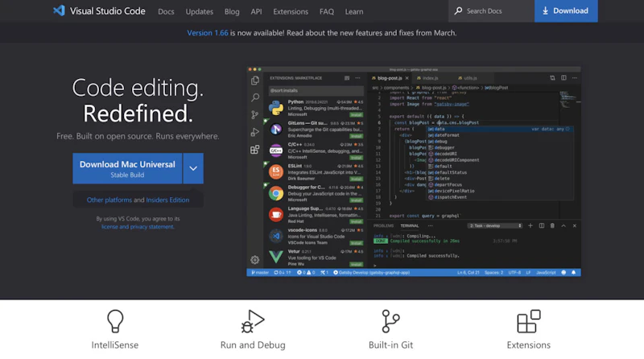Viewport: 644px width, 359px height.
Task: Click the master branch in status bar
Action: [x=260, y=272]
